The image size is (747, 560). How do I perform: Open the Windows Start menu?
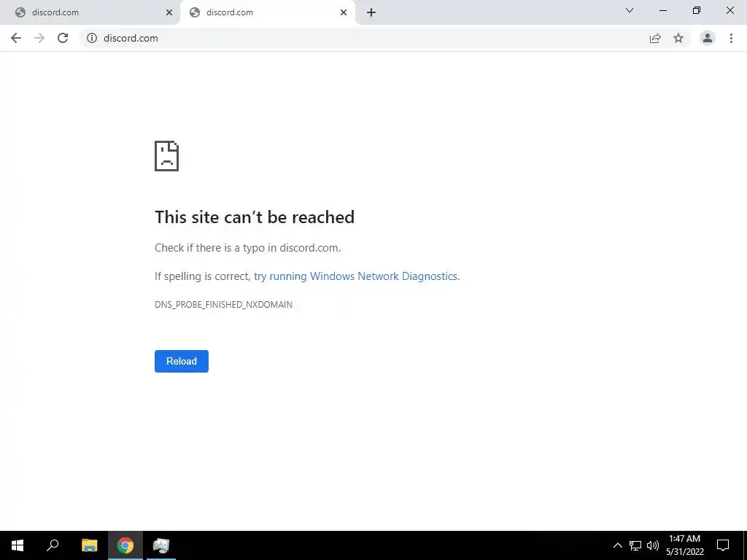coord(18,545)
